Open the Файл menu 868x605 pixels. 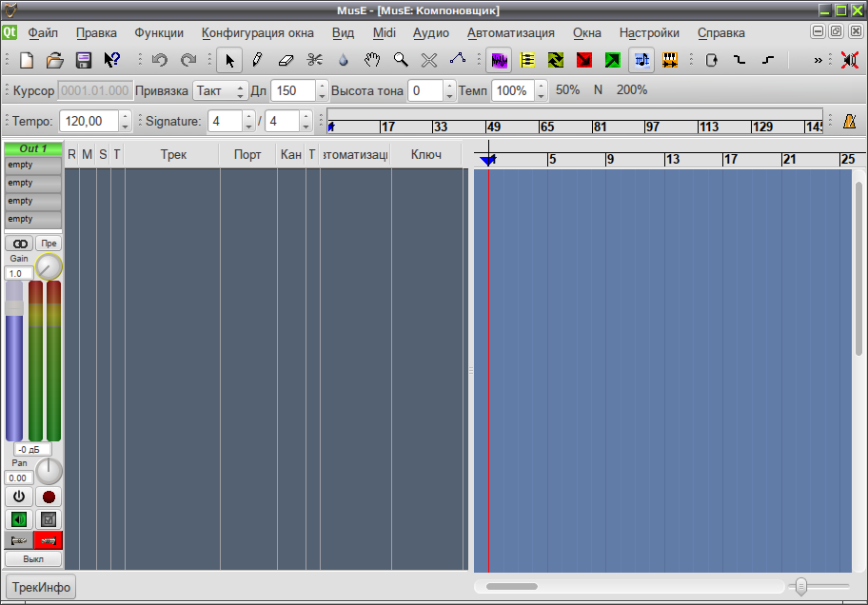(x=43, y=32)
